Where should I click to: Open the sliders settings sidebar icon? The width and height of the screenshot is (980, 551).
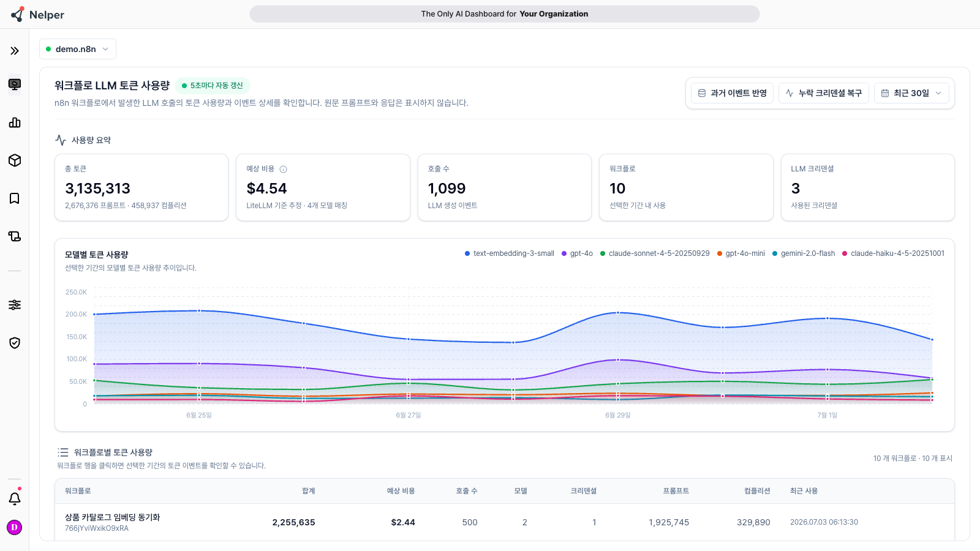15,305
